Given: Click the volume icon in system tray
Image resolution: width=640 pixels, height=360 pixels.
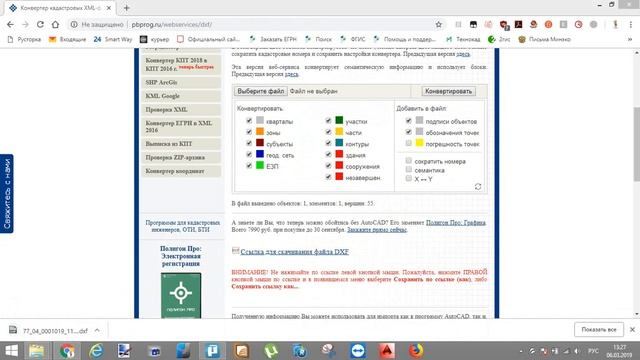Looking at the screenshot, I should pos(576,351).
